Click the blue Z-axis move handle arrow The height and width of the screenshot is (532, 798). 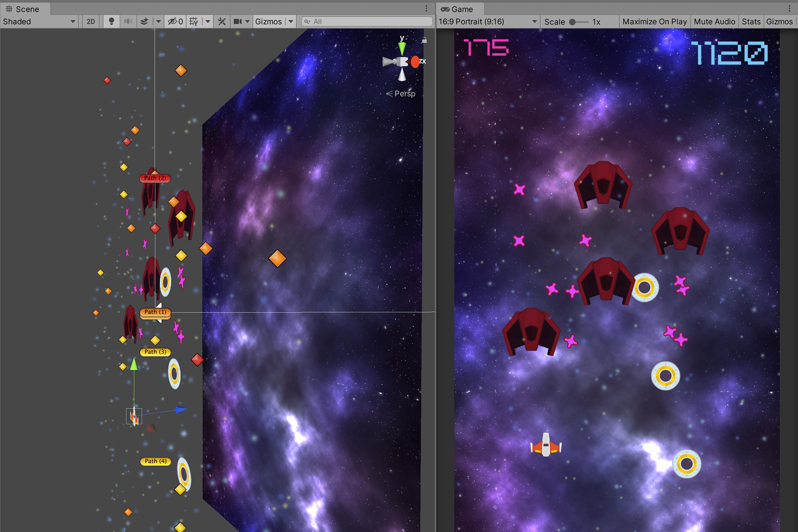click(181, 409)
